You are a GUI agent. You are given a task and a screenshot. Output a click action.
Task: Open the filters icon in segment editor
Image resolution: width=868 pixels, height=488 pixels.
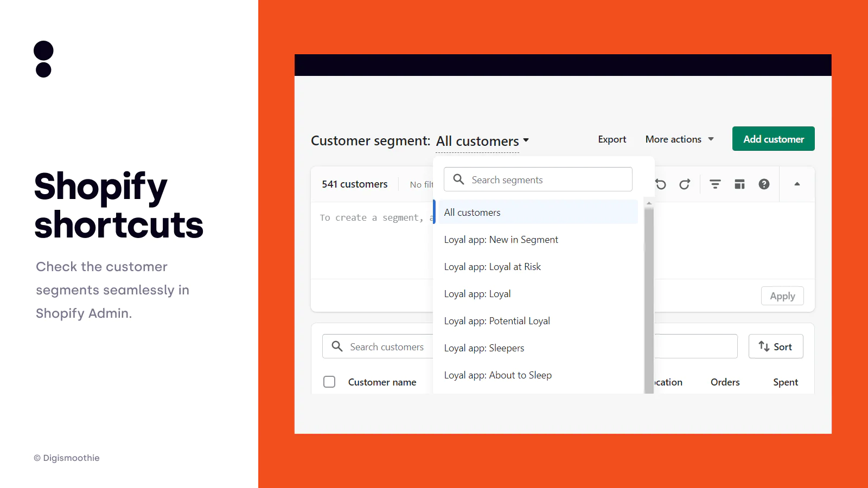(716, 184)
